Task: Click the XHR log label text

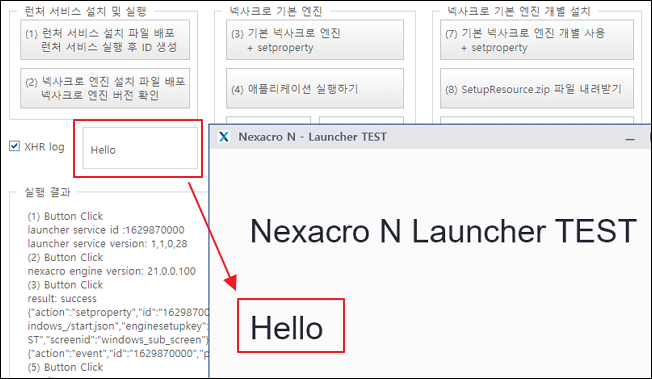Action: click(44, 147)
